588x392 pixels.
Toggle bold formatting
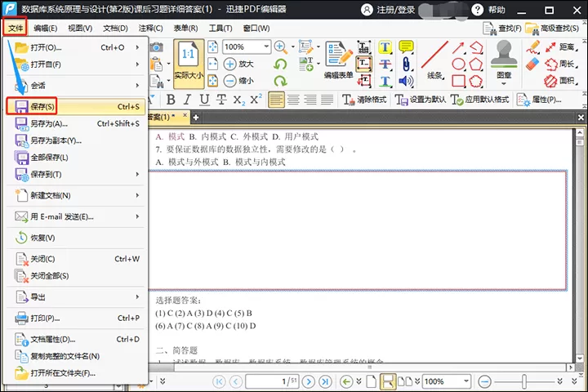(171, 100)
